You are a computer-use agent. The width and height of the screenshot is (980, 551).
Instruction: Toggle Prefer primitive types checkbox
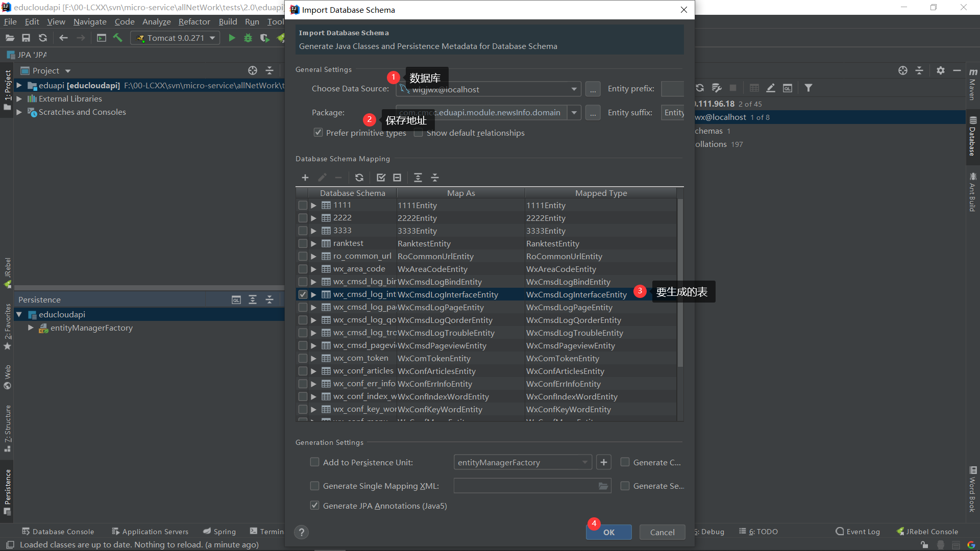[318, 133]
